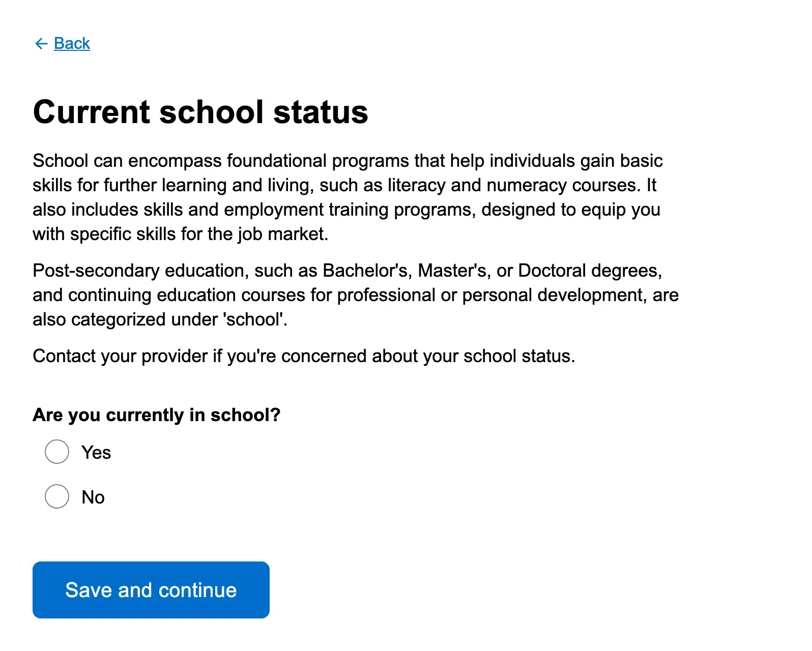Select the Yes radio button
The image size is (812, 651).
(57, 452)
